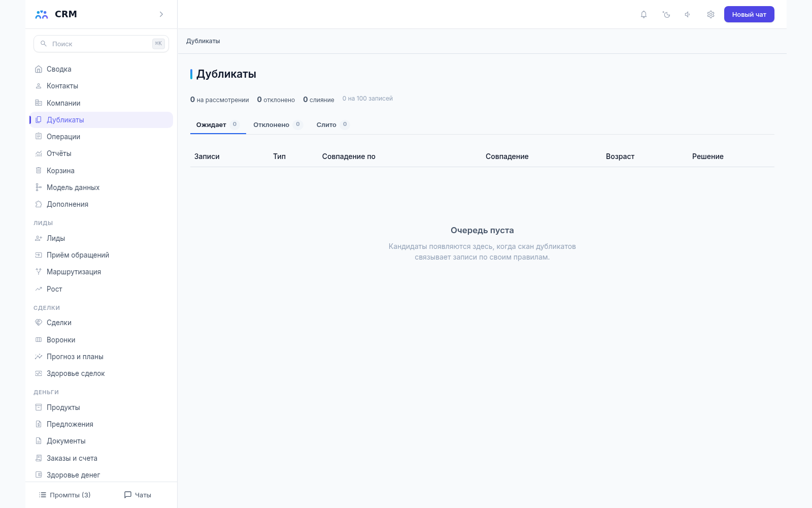Open Воронки icon
This screenshot has width=812, height=508.
pyautogui.click(x=39, y=340)
